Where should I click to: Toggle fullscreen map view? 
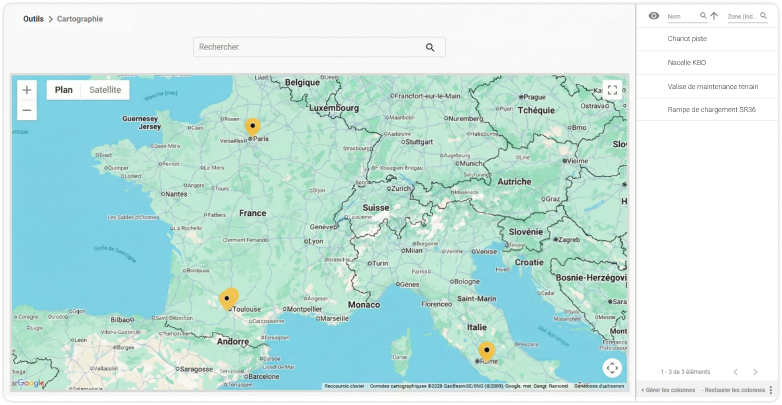point(612,90)
